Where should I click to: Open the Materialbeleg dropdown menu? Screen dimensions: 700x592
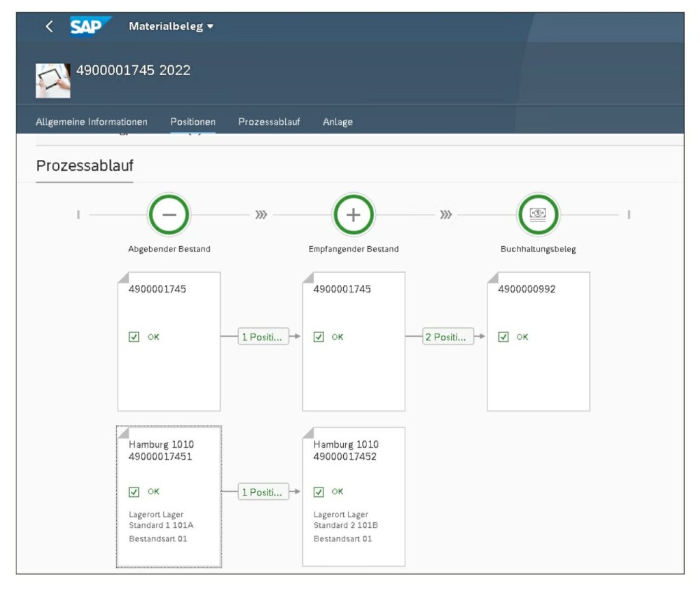coord(171,27)
